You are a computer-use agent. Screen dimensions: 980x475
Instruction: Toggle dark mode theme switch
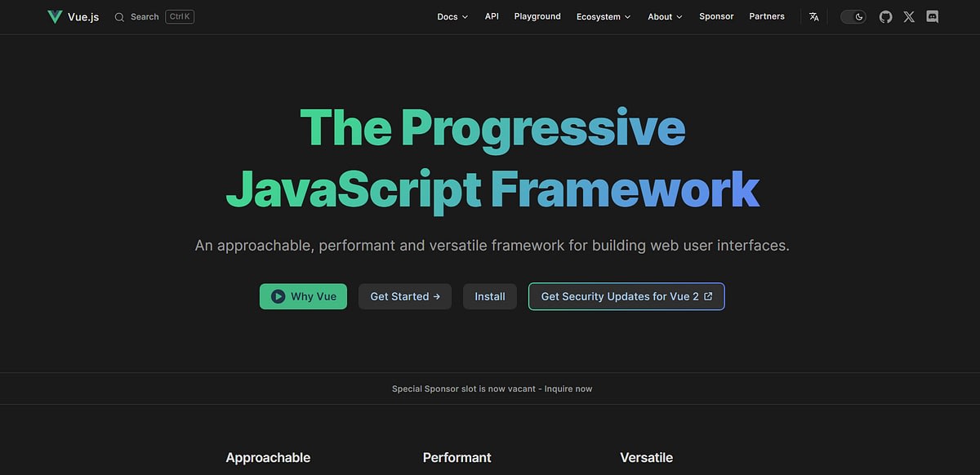pyautogui.click(x=853, y=16)
